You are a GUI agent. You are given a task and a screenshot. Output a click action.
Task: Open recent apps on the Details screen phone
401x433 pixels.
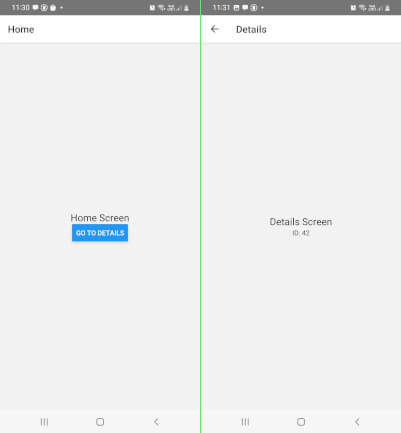click(x=245, y=422)
